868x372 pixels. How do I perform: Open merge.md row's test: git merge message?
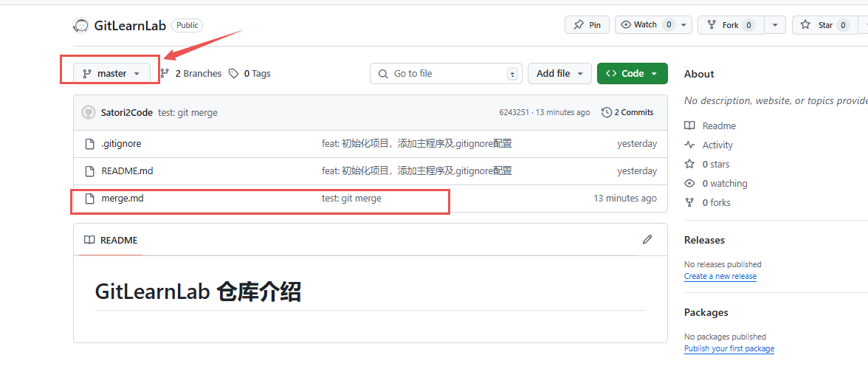tap(351, 198)
